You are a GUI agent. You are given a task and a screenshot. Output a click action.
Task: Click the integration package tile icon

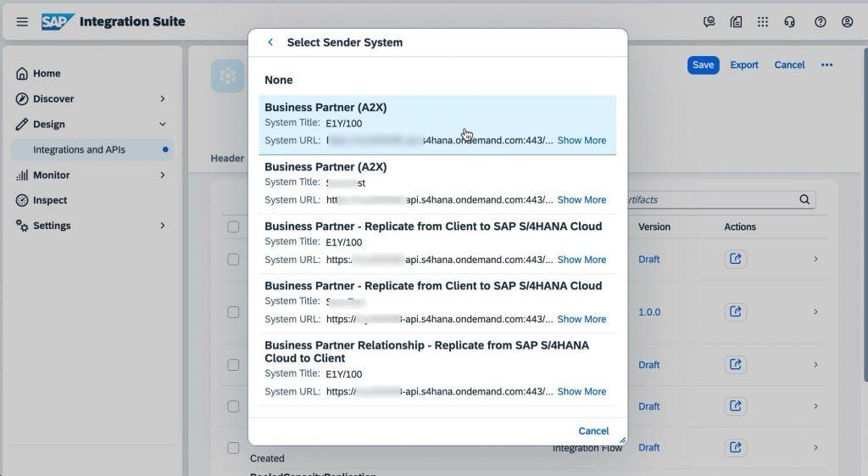tap(227, 76)
